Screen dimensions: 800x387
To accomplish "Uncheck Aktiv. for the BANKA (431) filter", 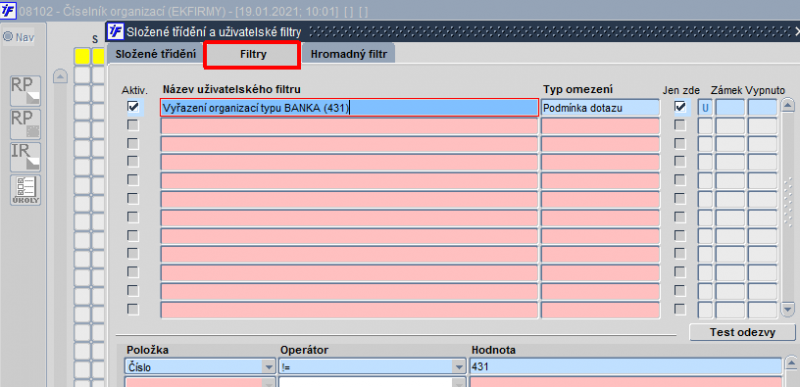I will pos(133,107).
